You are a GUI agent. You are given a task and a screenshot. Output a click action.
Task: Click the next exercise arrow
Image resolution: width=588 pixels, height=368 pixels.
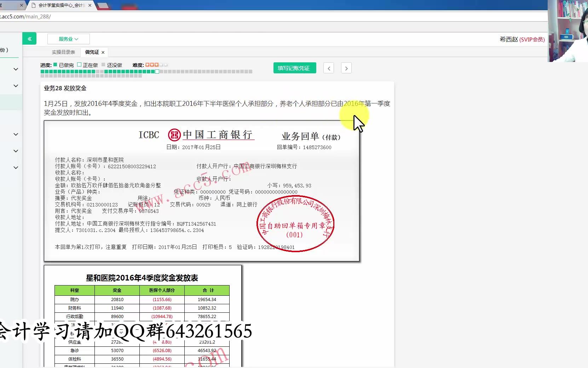[346, 68]
